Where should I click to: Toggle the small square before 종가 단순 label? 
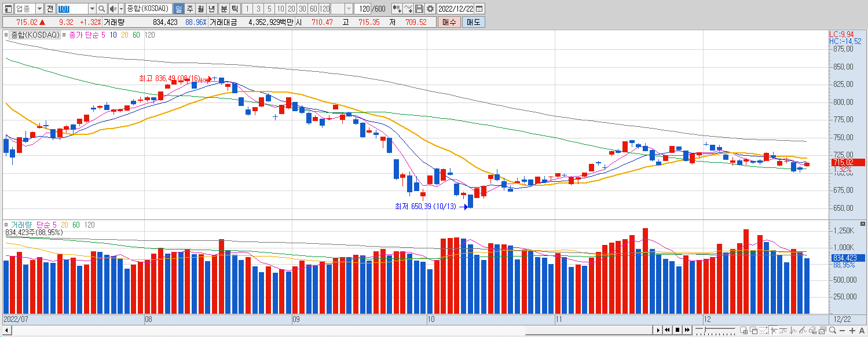(64, 35)
